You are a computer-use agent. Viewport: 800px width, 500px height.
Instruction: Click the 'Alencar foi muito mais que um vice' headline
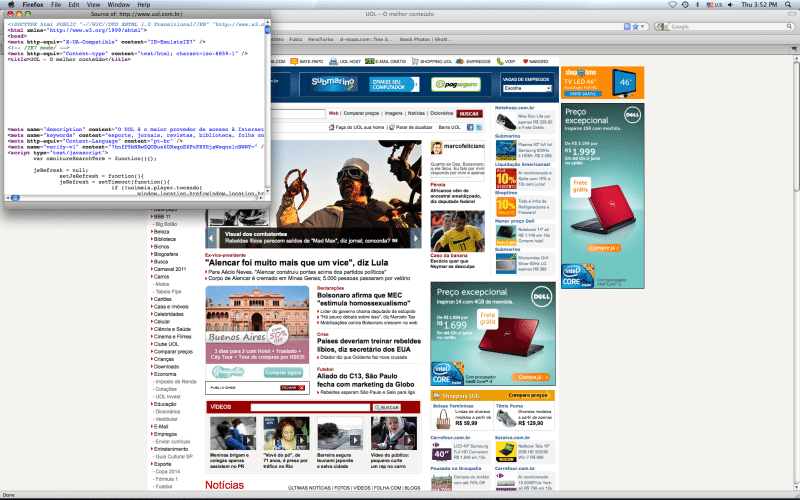(x=296, y=263)
